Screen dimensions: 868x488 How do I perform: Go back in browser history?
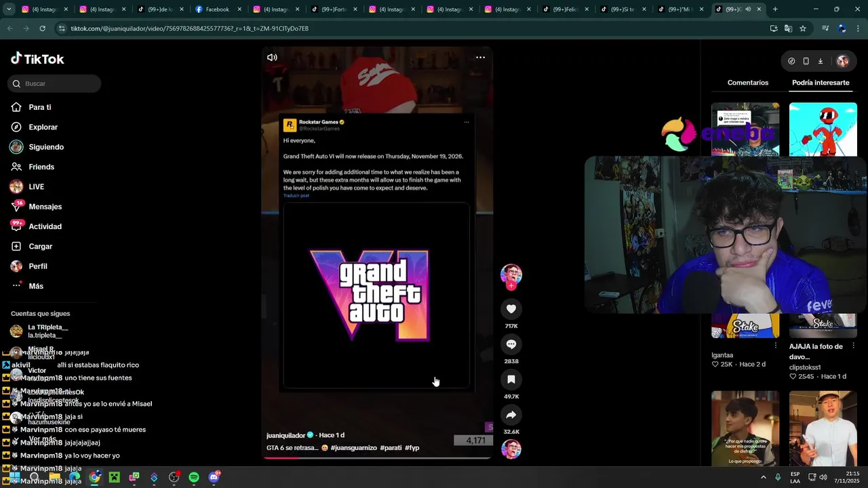click(x=9, y=28)
